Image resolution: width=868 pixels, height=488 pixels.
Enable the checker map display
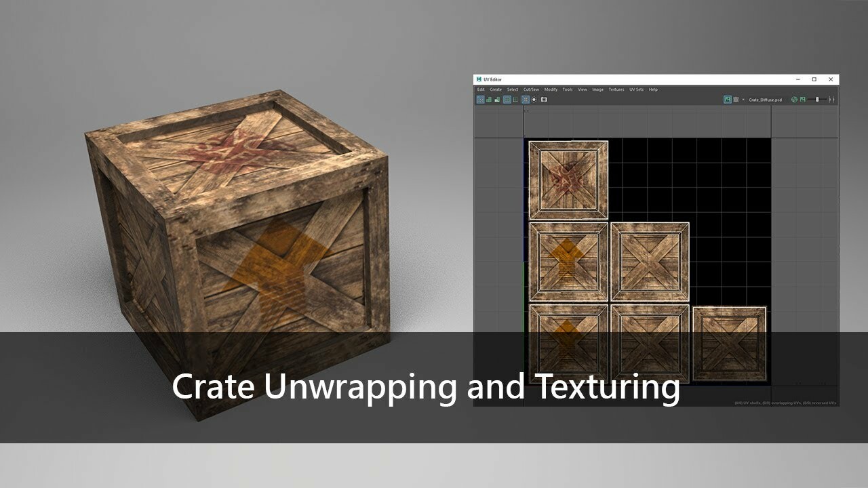[736, 100]
